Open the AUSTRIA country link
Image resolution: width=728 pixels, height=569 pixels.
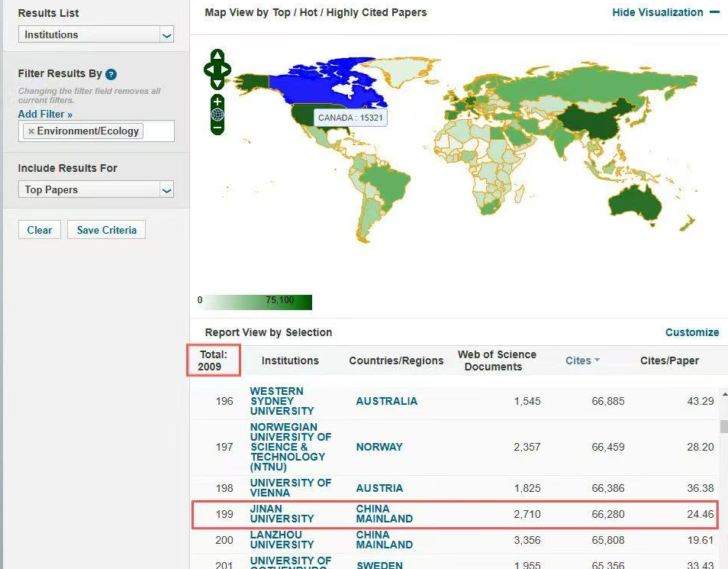pyautogui.click(x=379, y=488)
